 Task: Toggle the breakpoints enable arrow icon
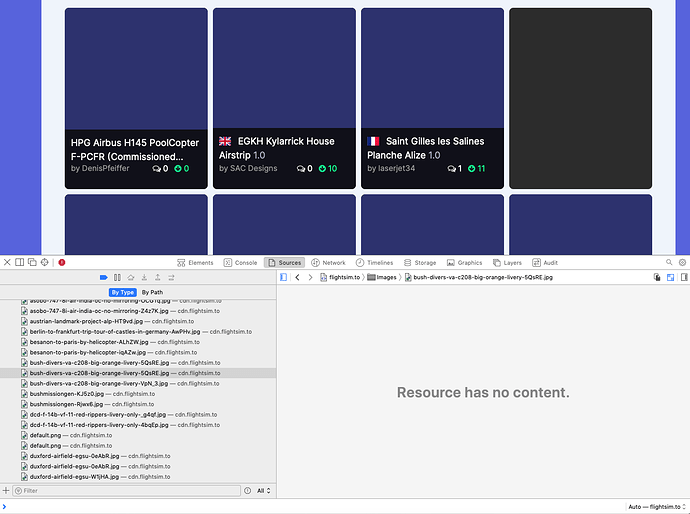103,277
